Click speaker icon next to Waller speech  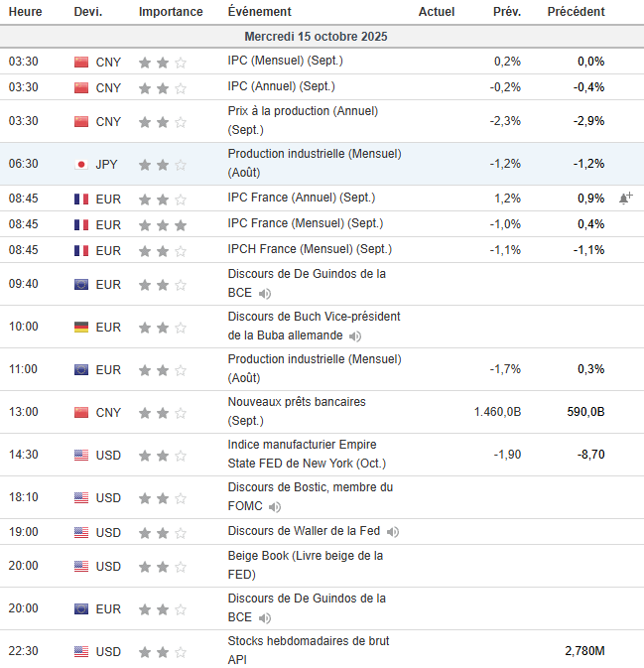(393, 532)
